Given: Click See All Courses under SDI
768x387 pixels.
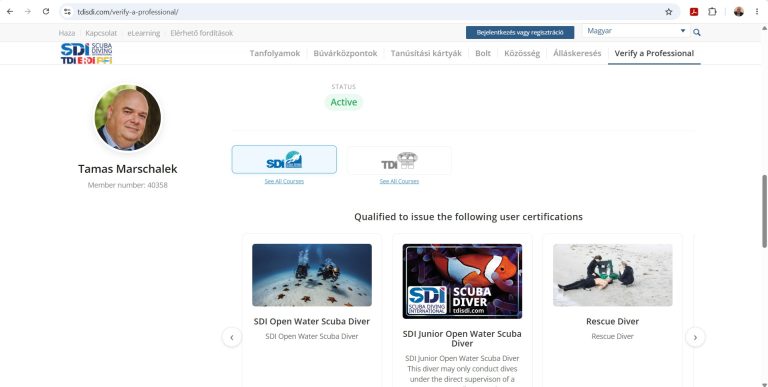Looking at the screenshot, I should (284, 181).
